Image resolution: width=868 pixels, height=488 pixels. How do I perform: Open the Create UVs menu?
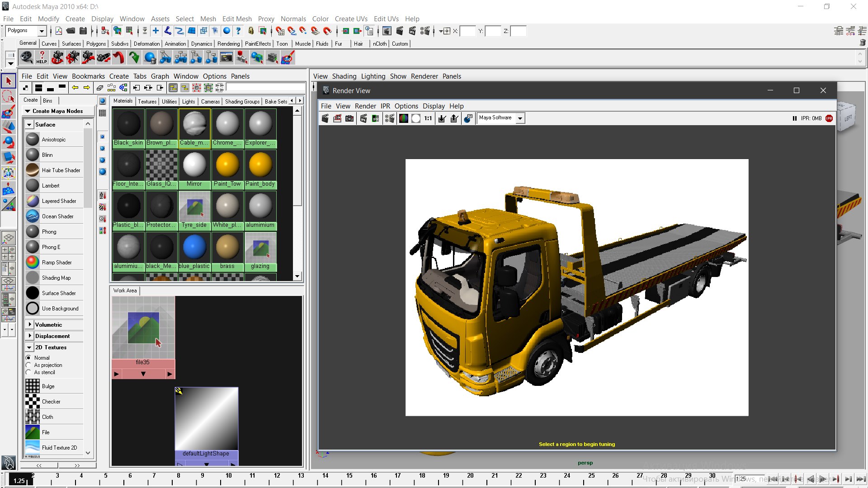pos(351,19)
